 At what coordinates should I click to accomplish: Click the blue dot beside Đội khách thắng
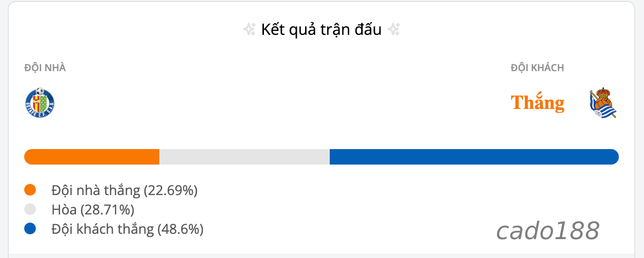coord(30,229)
